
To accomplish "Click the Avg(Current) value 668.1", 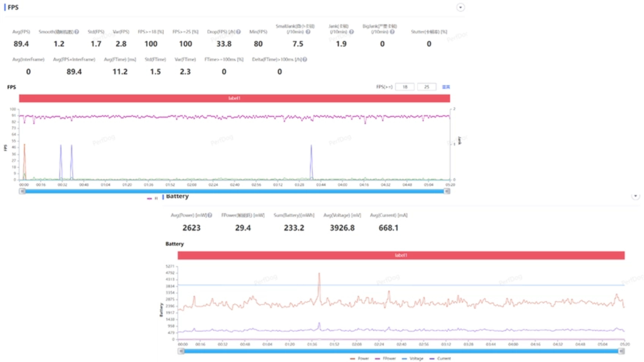I will [x=389, y=228].
